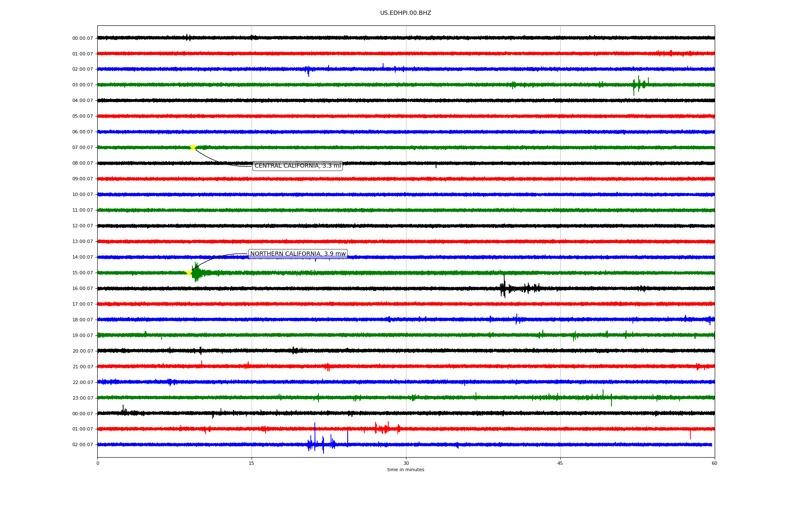Click the 03:00:07 row label
The image size is (812, 508).
(82, 85)
